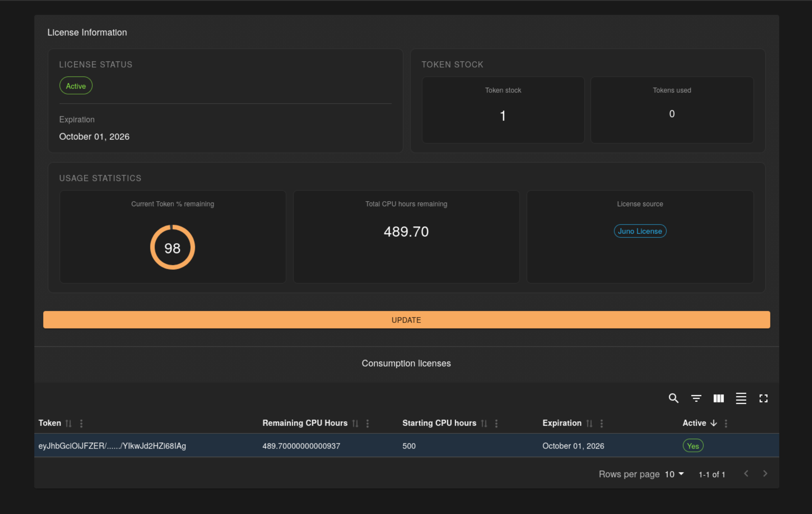Click the Consumption licenses heading

(x=406, y=363)
